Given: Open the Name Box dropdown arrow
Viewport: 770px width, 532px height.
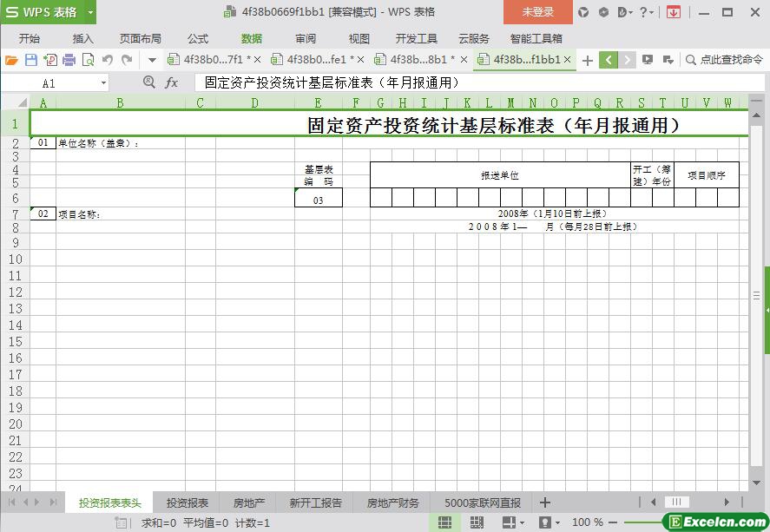Looking at the screenshot, I should coord(103,82).
